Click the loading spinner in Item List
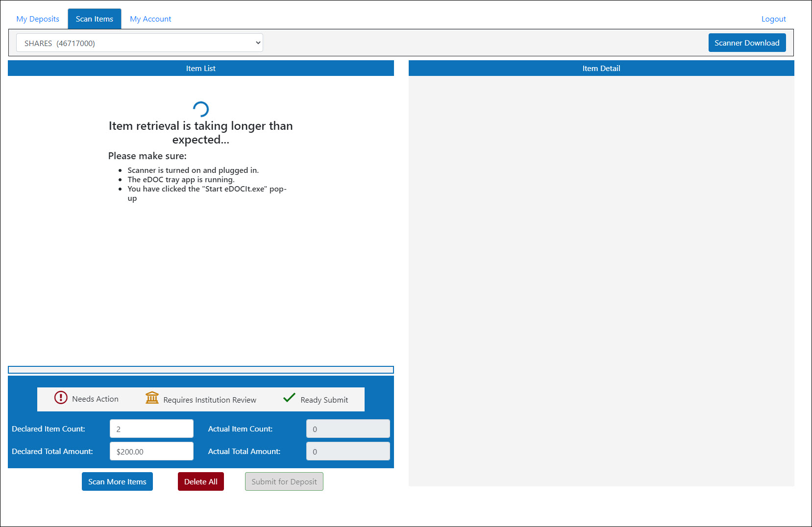Screen dimensions: 812x527 201,109
